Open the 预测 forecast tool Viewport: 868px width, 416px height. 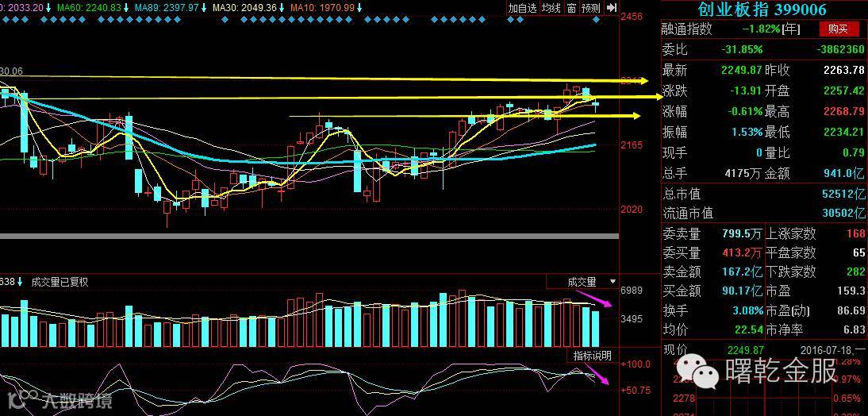(x=591, y=8)
